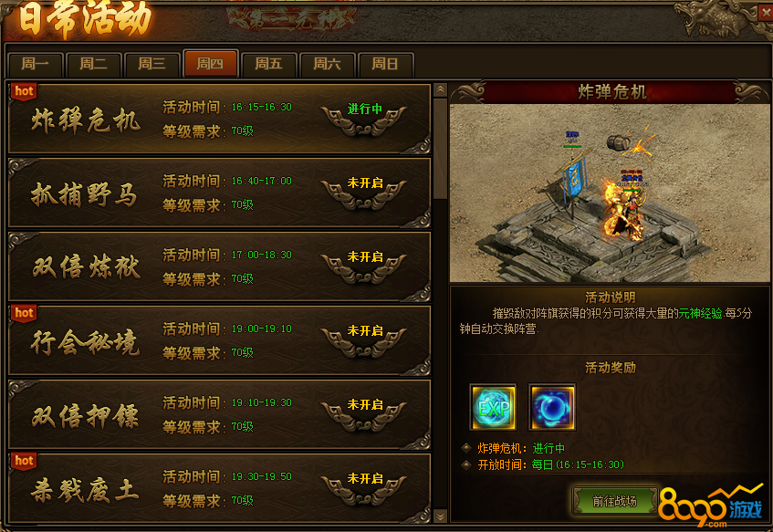
Task: Click 未开启 status on 双倍押镖
Action: pos(365,405)
